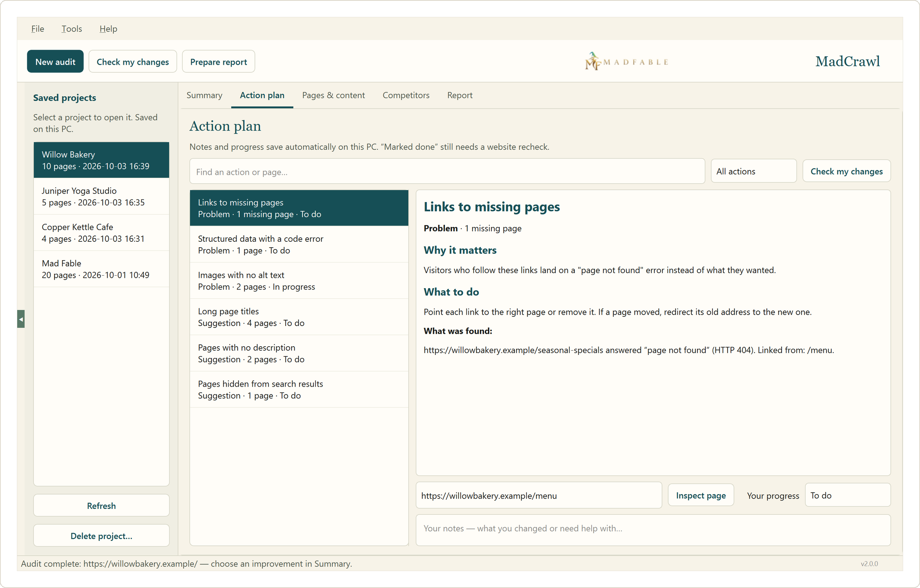Select the Copper Kettle Cafe project
This screenshot has height=588, width=920.
[101, 233]
